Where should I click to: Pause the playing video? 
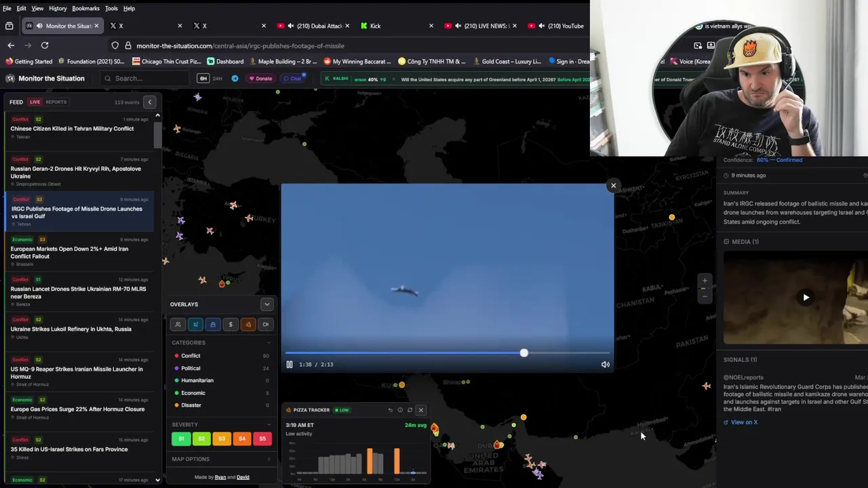point(290,365)
